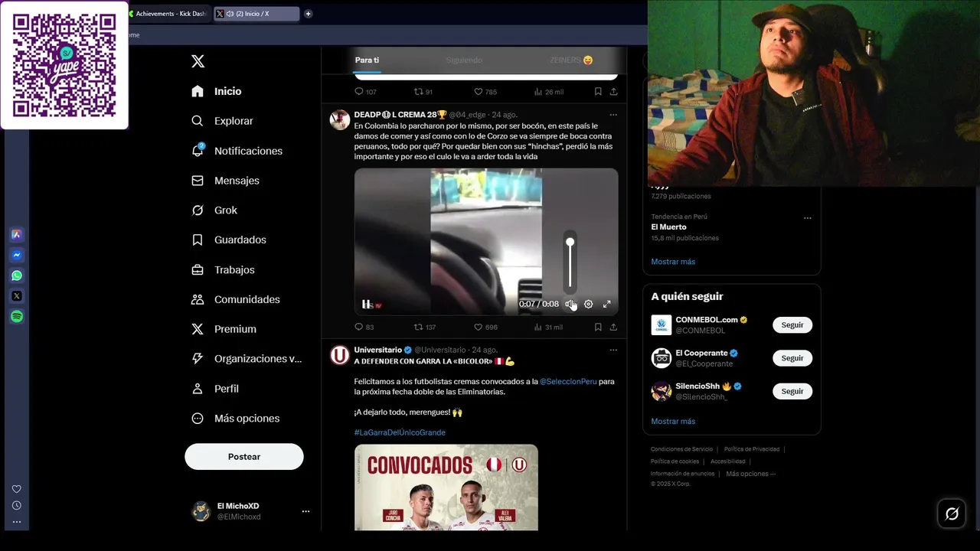Open Perfil page
Viewport: 980px width, 551px height.
[x=215, y=389]
